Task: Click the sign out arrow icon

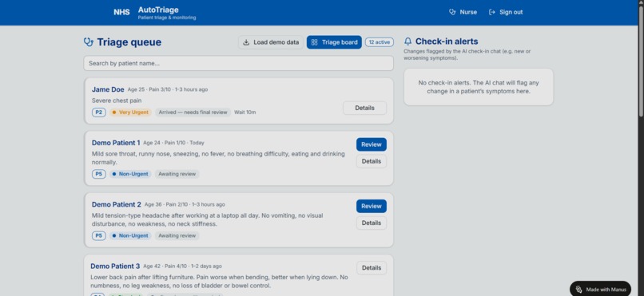Action: 492,12
